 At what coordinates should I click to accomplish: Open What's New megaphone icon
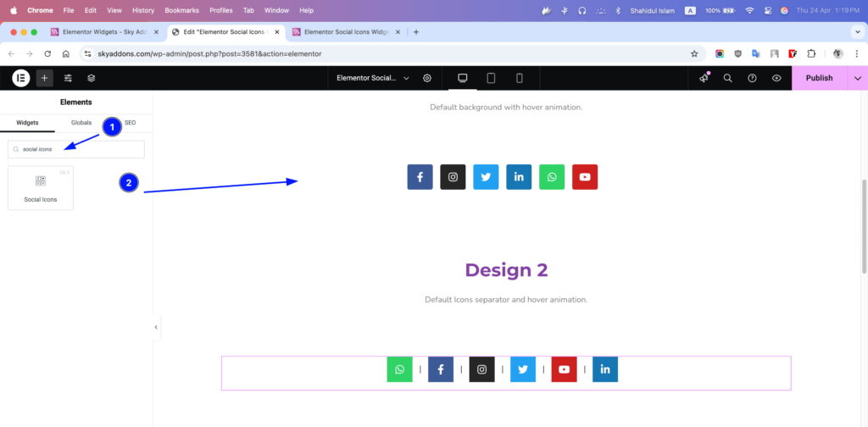[x=704, y=78]
